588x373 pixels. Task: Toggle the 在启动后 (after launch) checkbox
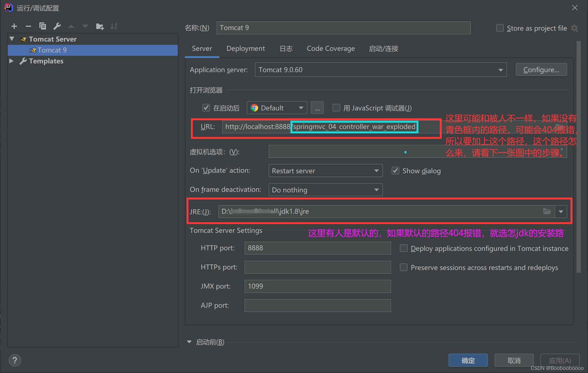point(206,108)
